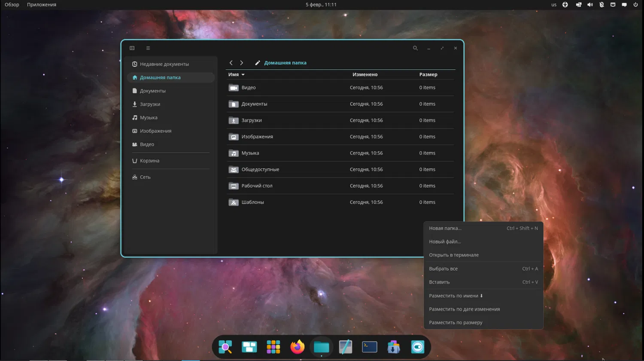The width and height of the screenshot is (644, 361).
Task: Sort files by the Размер column
Action: [428, 75]
